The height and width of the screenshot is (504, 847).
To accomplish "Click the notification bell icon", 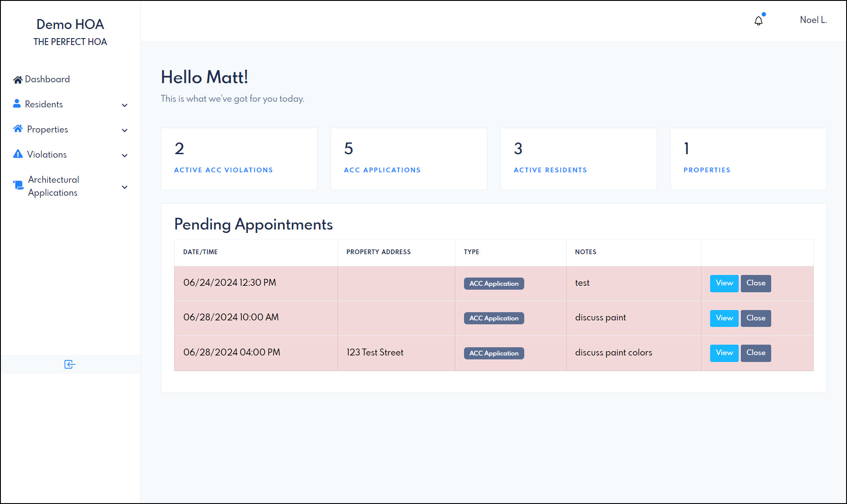I will (x=758, y=20).
